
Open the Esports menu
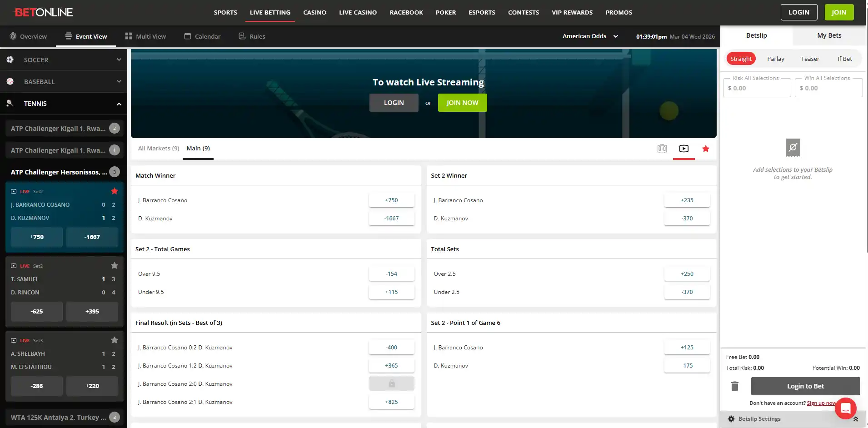pyautogui.click(x=482, y=12)
